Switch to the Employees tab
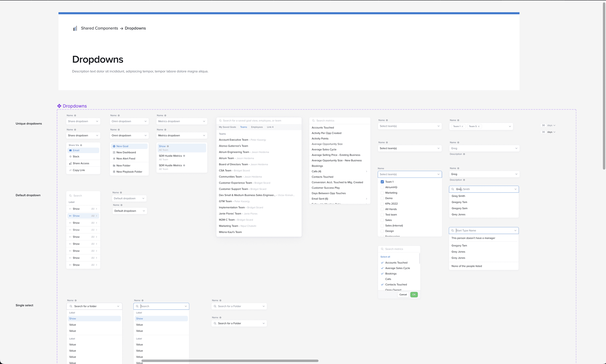Viewport: 606px width, 364px height. (257, 127)
